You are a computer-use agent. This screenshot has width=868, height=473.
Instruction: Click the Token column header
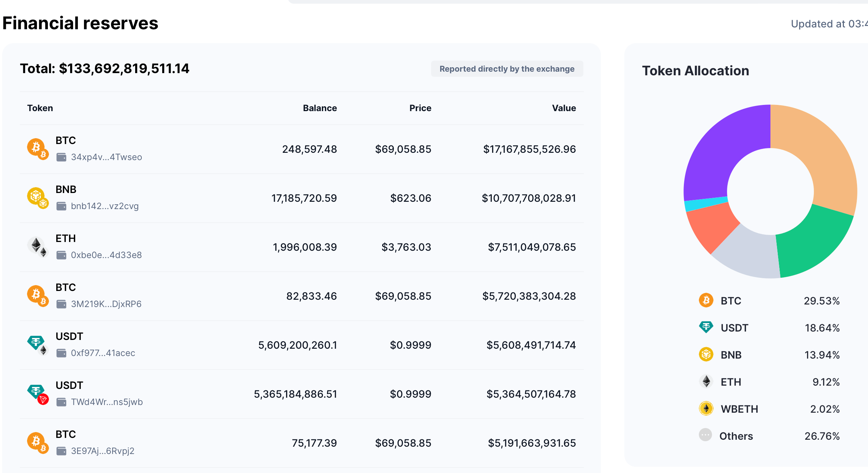pos(40,108)
